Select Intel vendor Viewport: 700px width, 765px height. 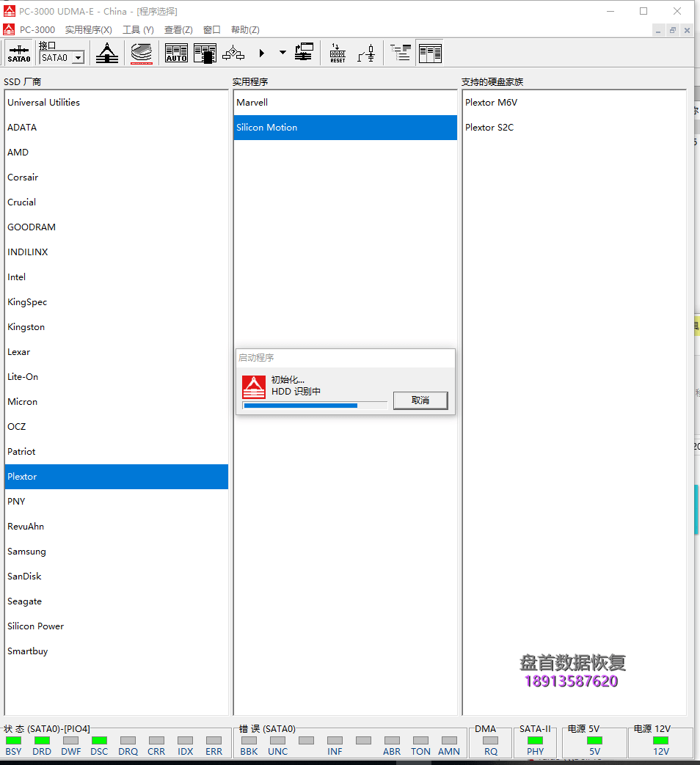pyautogui.click(x=116, y=277)
